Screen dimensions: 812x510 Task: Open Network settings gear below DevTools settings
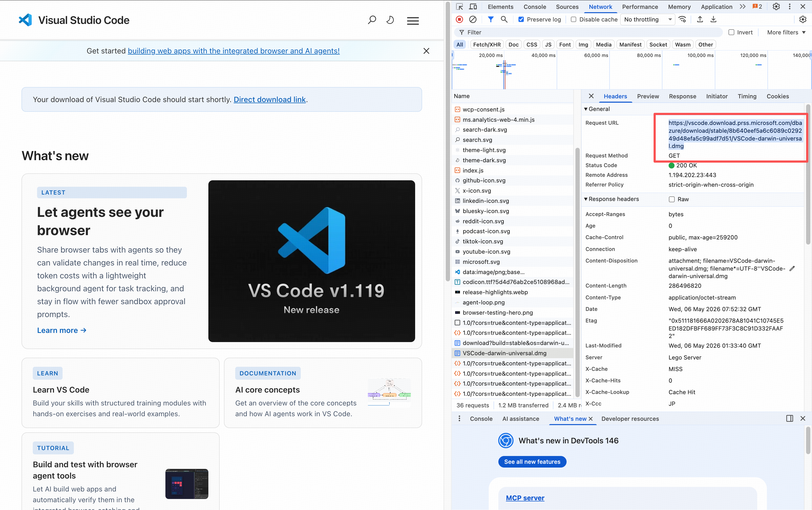[803, 19]
